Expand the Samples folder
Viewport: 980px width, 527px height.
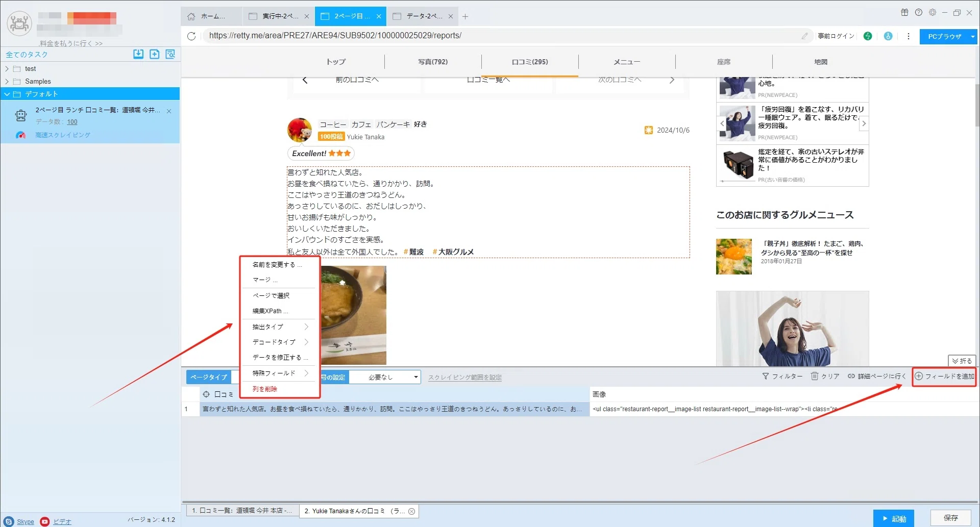tap(7, 82)
